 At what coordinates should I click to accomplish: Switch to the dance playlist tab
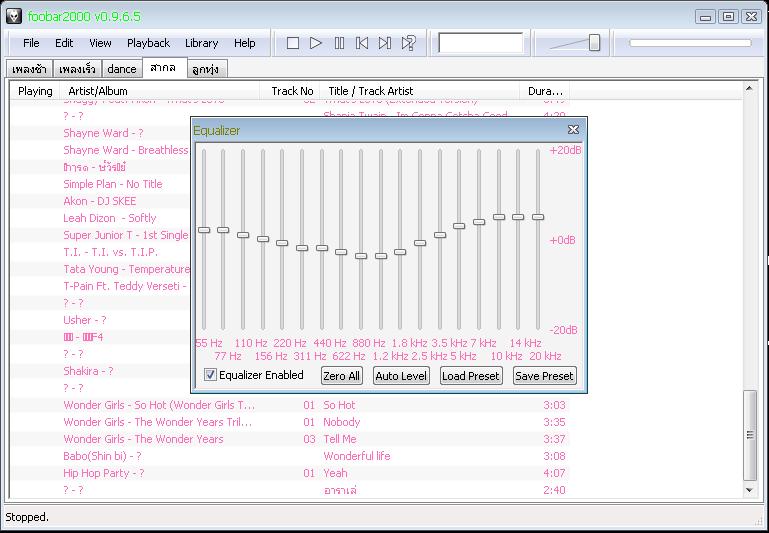coord(122,69)
